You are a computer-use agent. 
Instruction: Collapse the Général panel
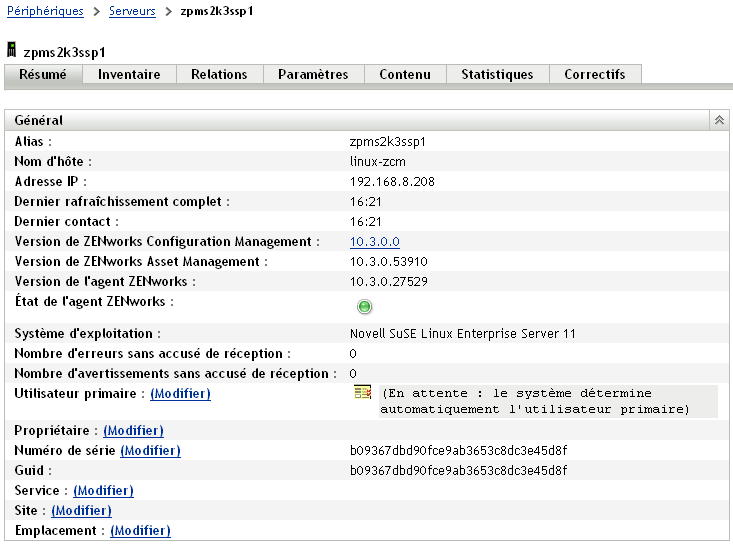718,120
